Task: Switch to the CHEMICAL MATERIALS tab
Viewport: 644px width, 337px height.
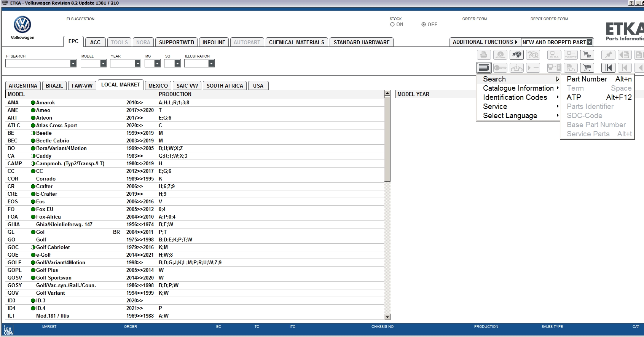Action: tap(297, 42)
